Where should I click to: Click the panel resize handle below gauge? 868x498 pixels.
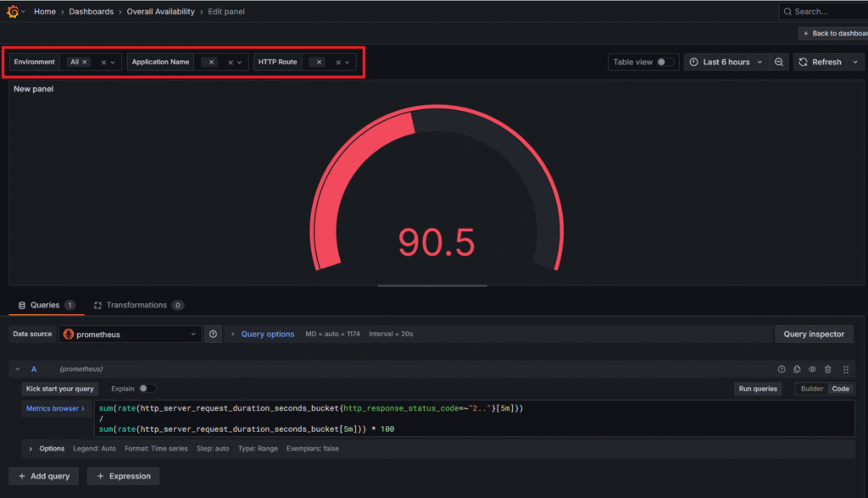tap(432, 286)
